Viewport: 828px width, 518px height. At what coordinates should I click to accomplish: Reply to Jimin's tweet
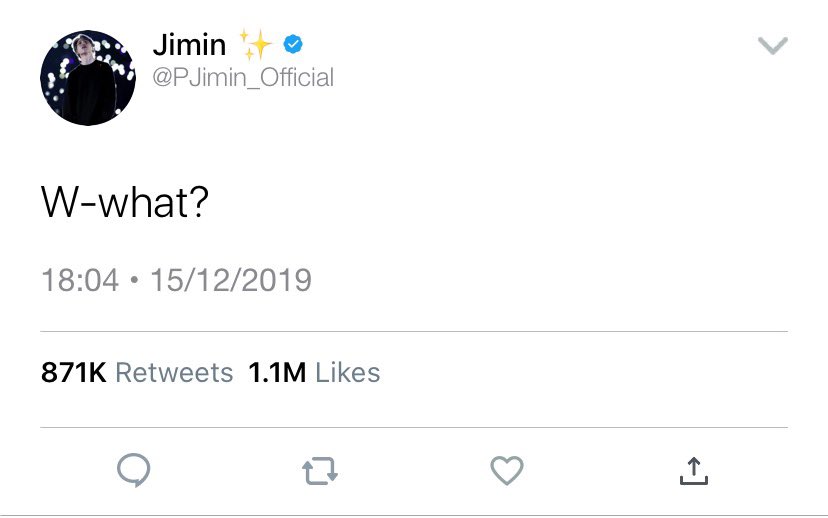pos(133,470)
